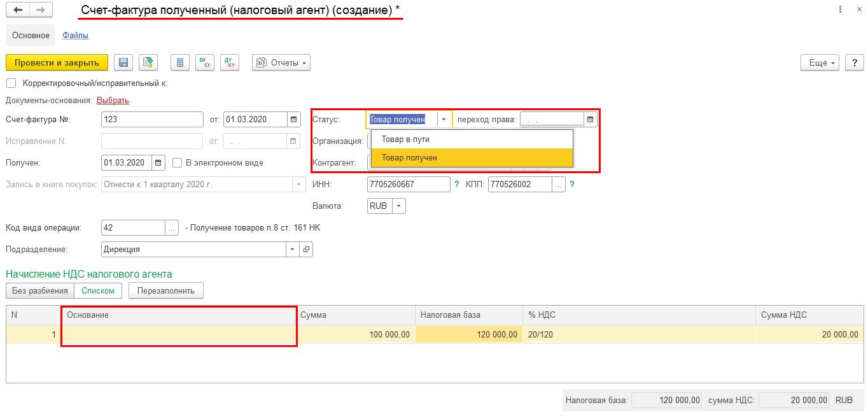The width and height of the screenshot is (868, 419).
Task: Click Счет-фактура № field with 123
Action: tap(152, 119)
